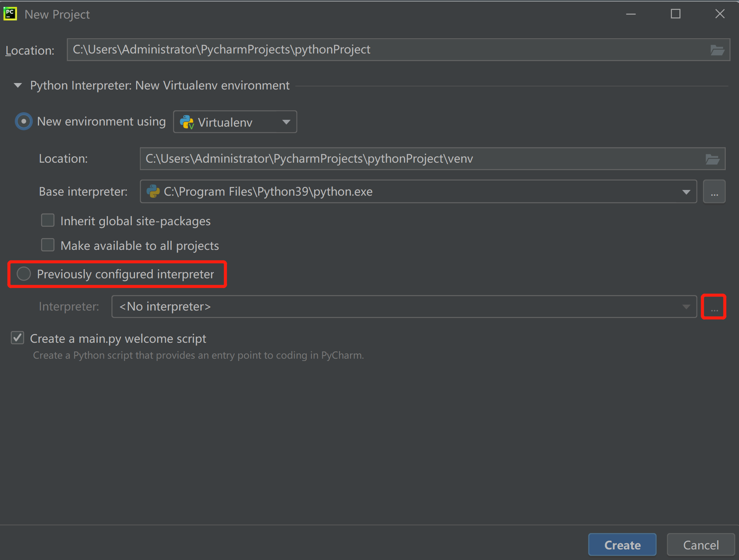Select 'Previously configured interpreter' radio button
Image resolution: width=739 pixels, height=560 pixels.
point(24,274)
